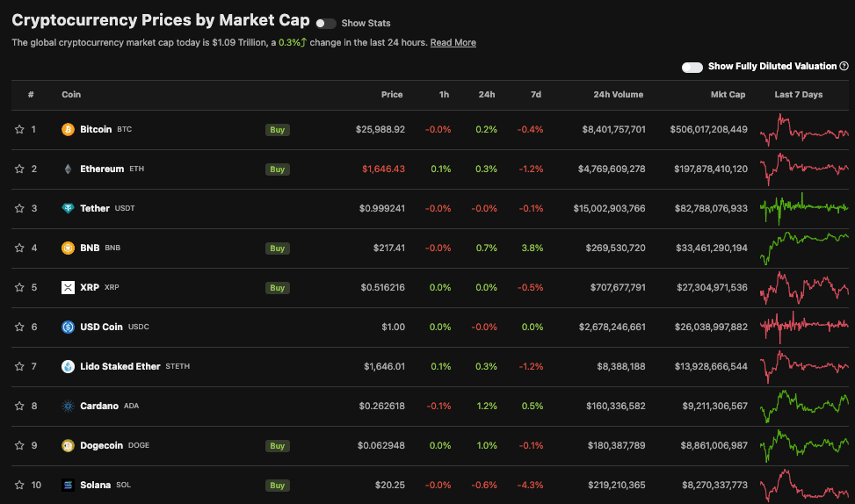The height and width of the screenshot is (504, 855).
Task: Star Bitcoin as a favorite
Action: coord(19,129)
